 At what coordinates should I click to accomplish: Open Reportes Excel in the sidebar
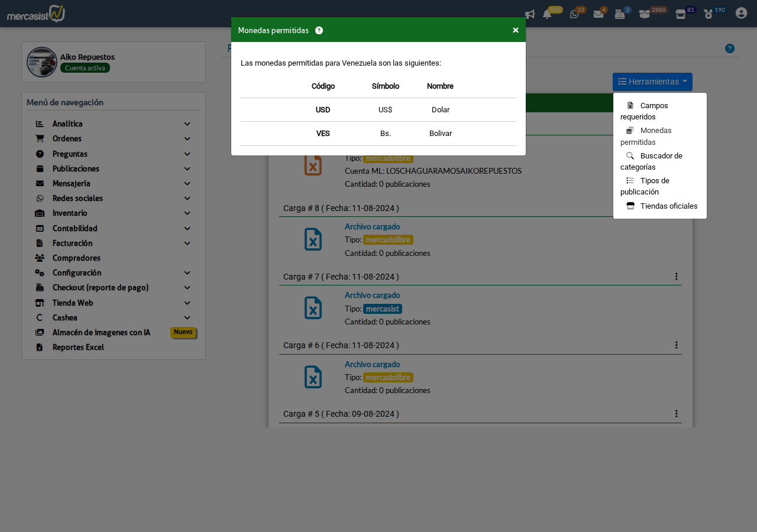click(x=78, y=348)
